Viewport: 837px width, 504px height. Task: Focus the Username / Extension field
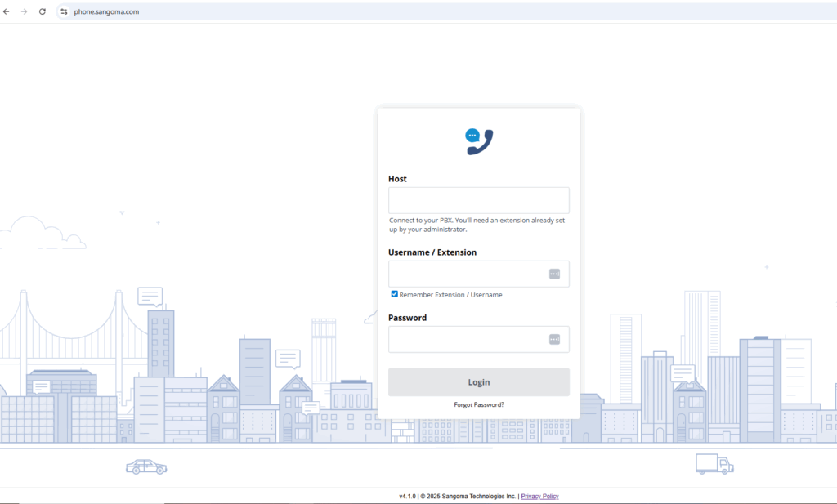pyautogui.click(x=479, y=274)
